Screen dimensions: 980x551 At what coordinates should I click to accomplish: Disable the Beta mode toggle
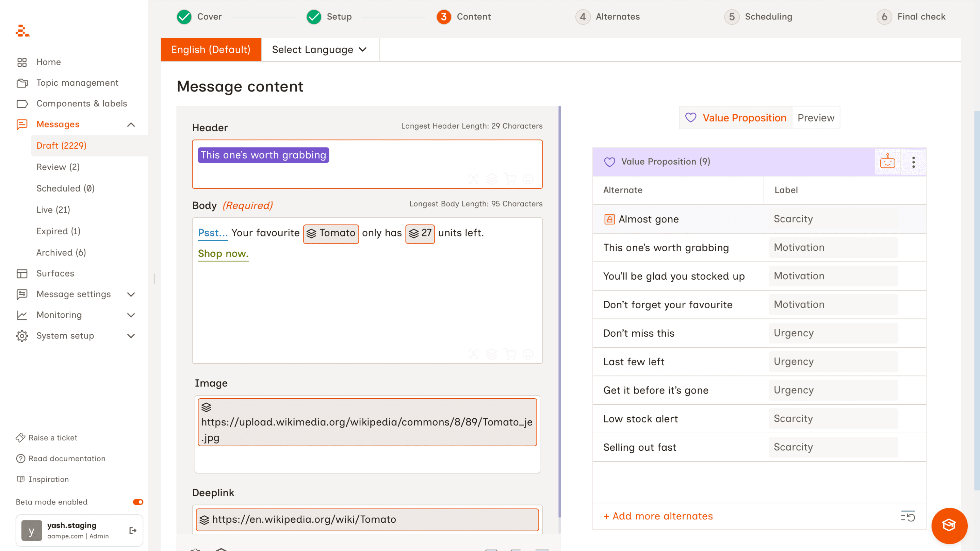[138, 502]
